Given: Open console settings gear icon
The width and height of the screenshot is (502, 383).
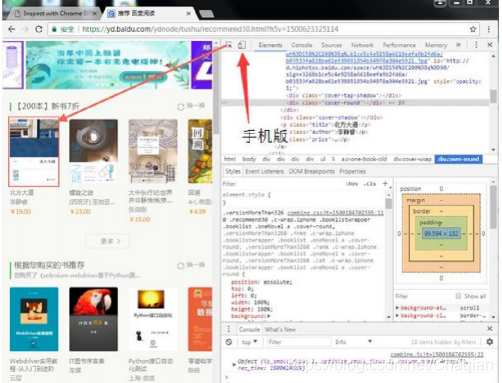Looking at the screenshot, I should coord(490,342).
